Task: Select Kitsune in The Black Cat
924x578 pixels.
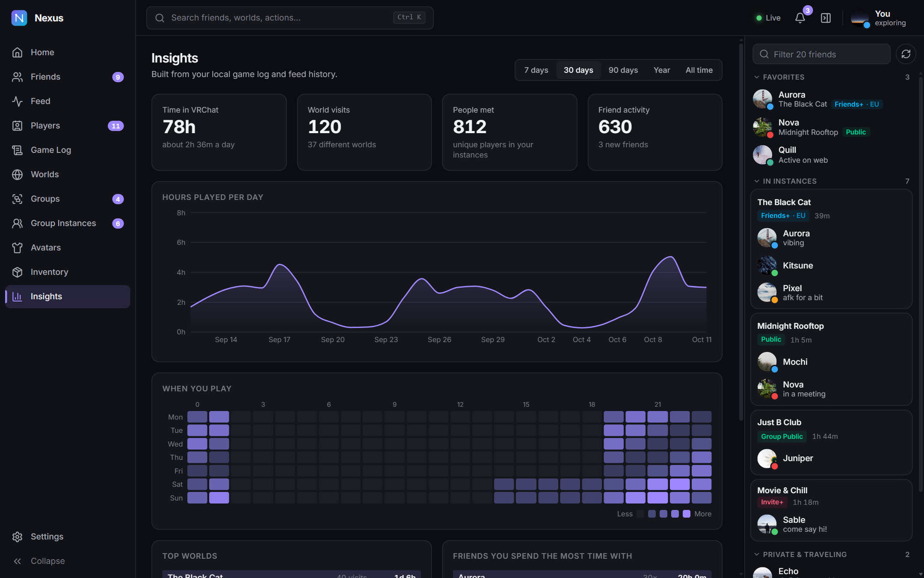Action: pos(831,265)
